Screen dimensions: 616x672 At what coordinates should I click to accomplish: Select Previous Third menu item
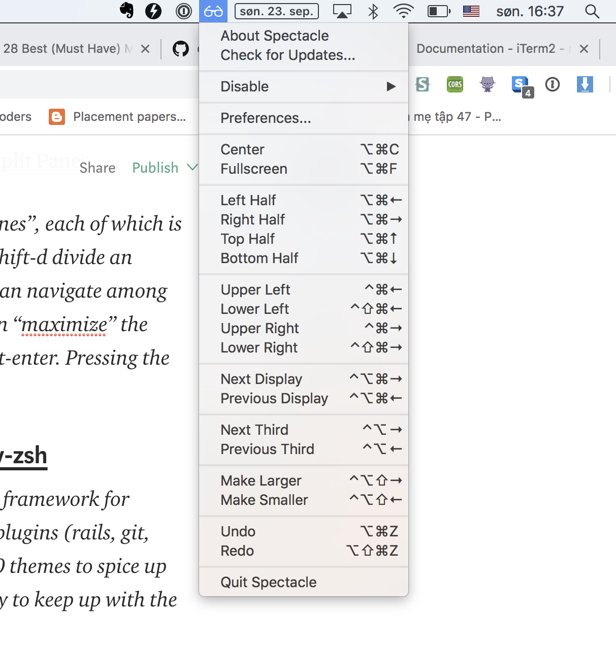[x=304, y=449]
